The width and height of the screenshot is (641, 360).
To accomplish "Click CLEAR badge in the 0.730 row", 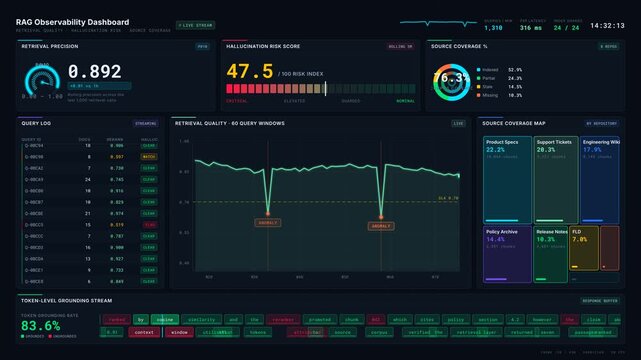I will click(x=149, y=168).
